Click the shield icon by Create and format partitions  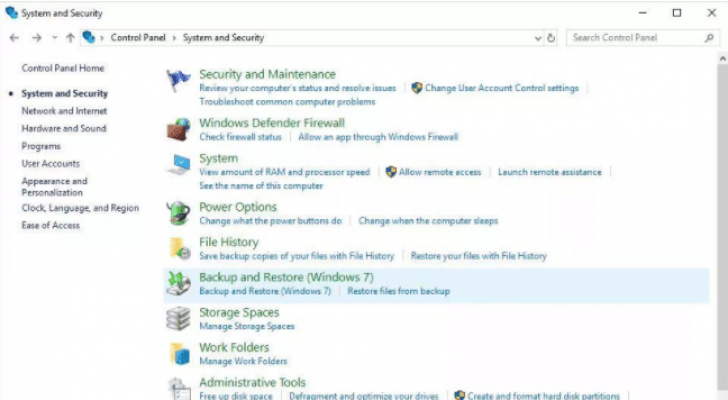[460, 395]
